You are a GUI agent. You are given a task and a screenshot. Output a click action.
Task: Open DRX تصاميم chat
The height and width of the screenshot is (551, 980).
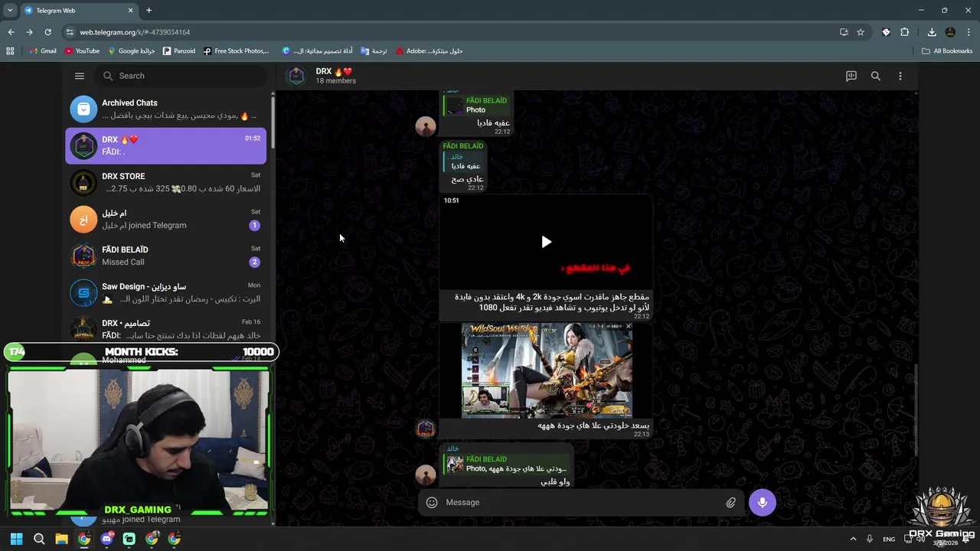coord(166,328)
